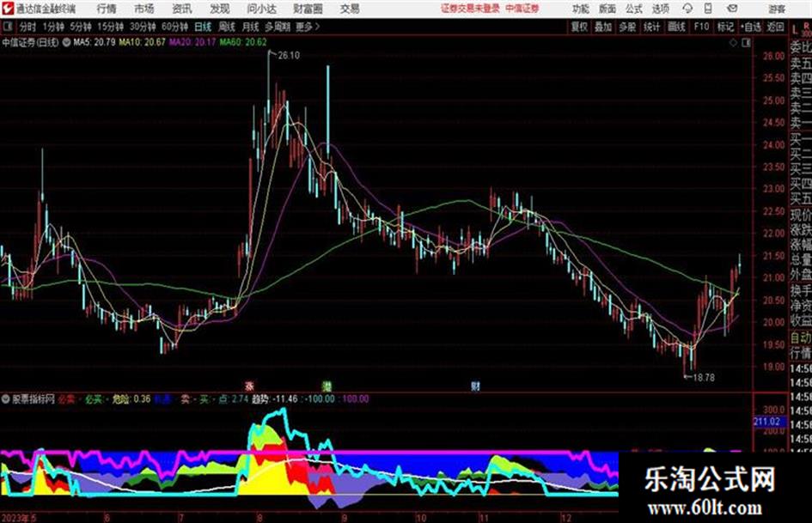
Task: Open the 市场 menu
Action: coord(144,9)
